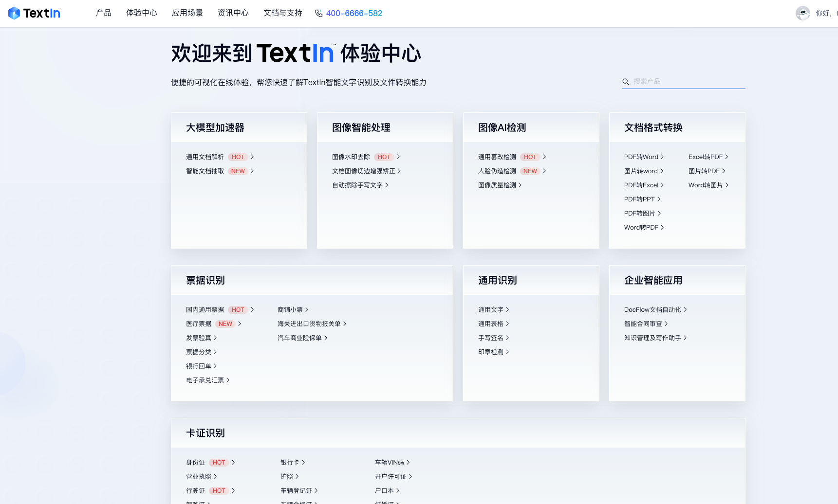Screen dimensions: 838x504
Task: Open the 体验中心 menu item
Action: pos(142,13)
